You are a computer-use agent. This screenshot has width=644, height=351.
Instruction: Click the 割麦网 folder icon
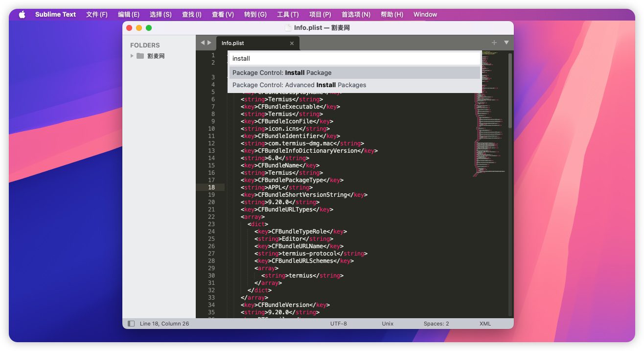[140, 56]
